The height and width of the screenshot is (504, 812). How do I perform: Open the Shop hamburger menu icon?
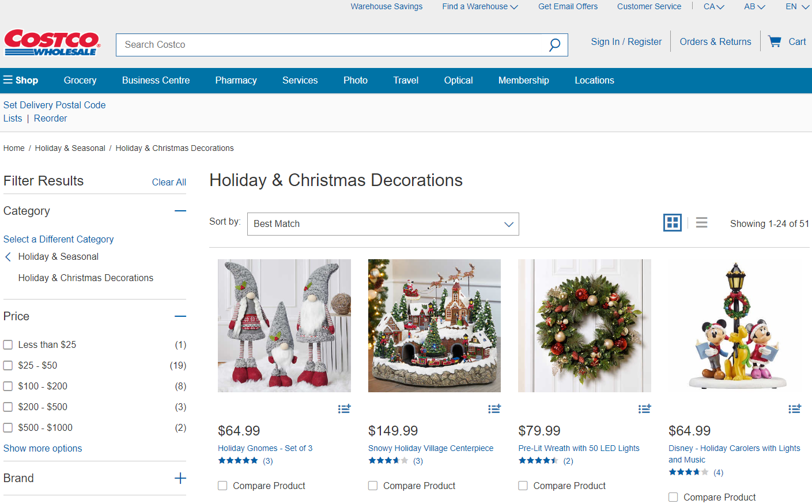[8, 80]
